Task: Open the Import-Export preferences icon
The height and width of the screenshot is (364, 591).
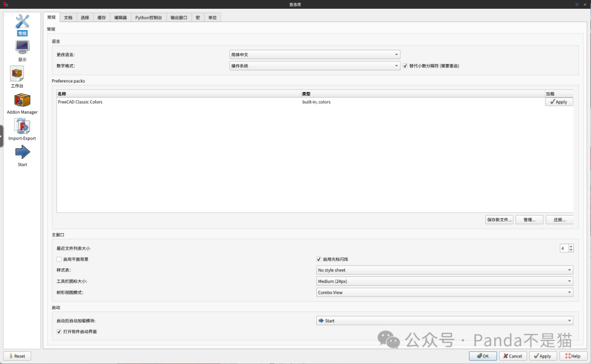Action: pyautogui.click(x=22, y=126)
